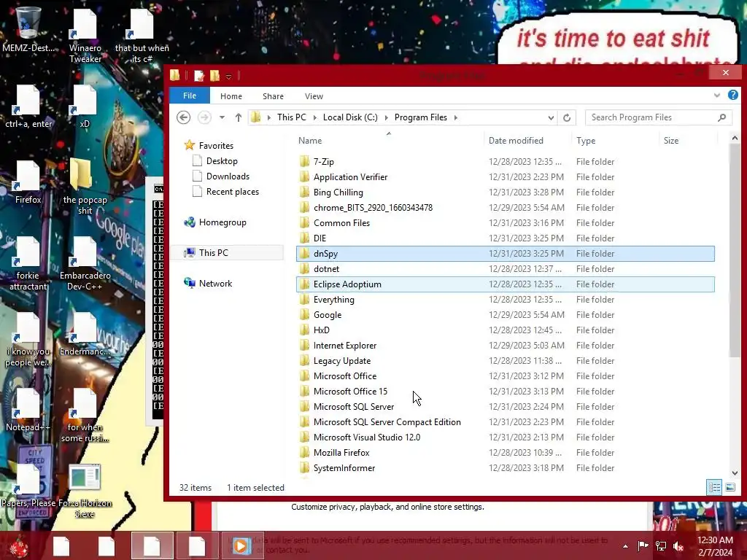Switch to details view layout icon
The width and height of the screenshot is (747, 560).
point(714,487)
